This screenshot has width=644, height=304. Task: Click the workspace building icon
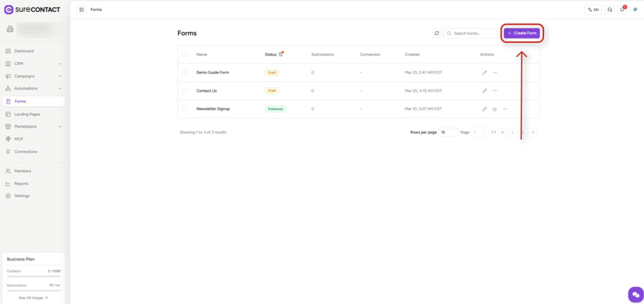click(x=9, y=29)
